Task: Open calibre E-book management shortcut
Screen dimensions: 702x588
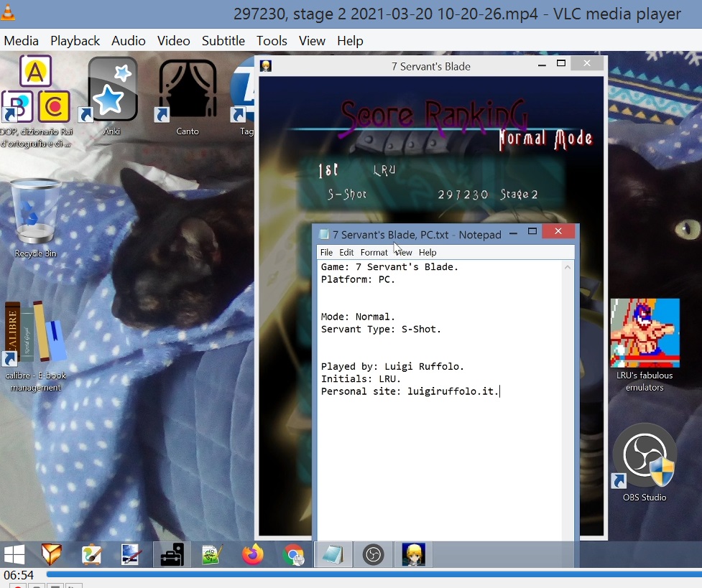Action: 35,332
